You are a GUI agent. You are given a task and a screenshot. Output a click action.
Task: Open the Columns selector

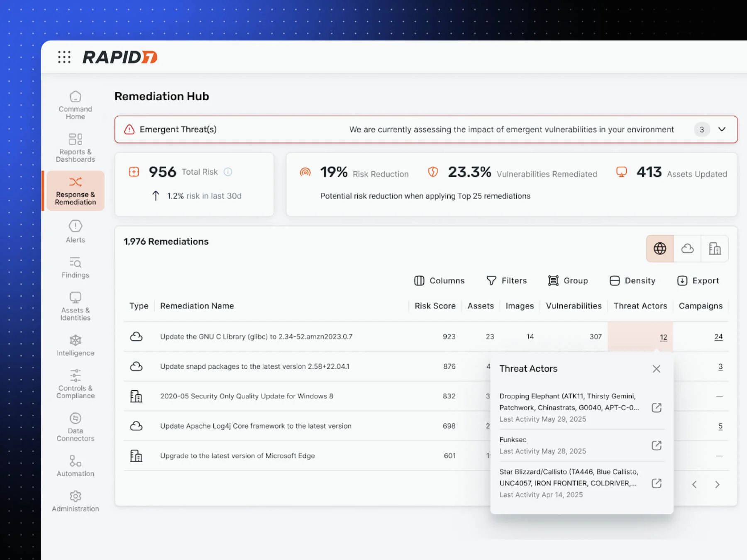439,280
